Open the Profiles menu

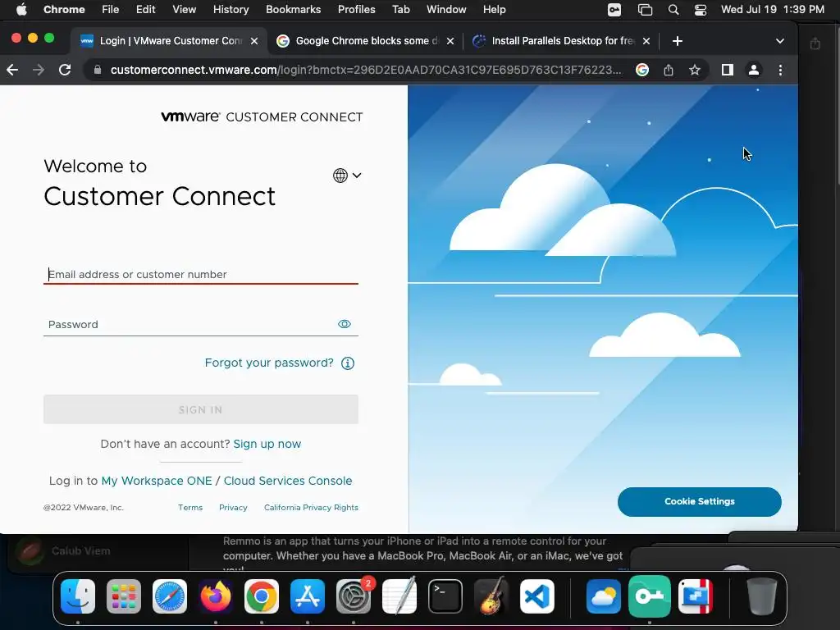[x=356, y=9]
